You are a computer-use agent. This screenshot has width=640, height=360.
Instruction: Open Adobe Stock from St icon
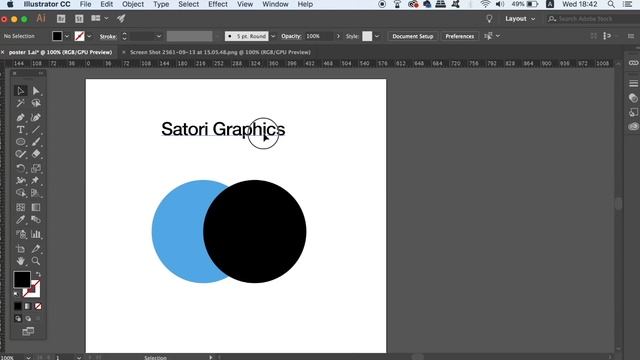(x=79, y=19)
